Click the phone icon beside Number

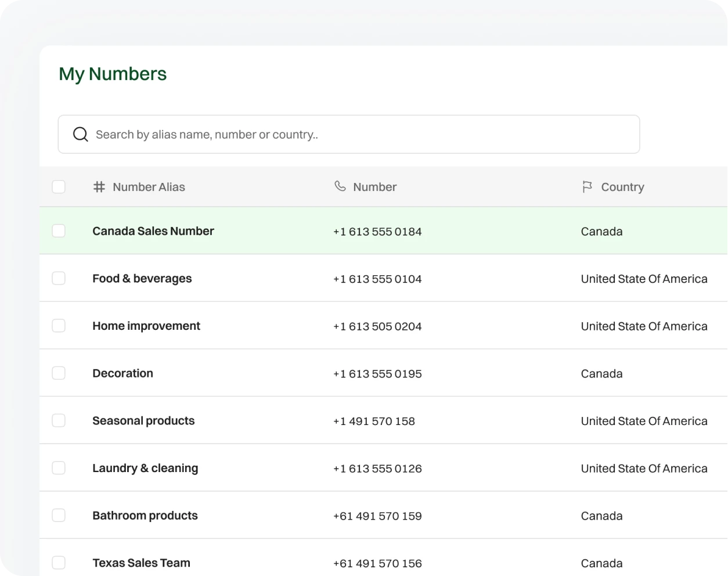tap(340, 187)
